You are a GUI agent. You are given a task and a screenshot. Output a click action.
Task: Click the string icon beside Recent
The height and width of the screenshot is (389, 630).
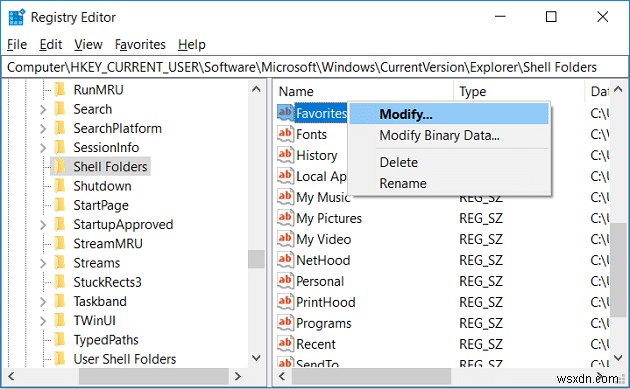click(x=285, y=344)
